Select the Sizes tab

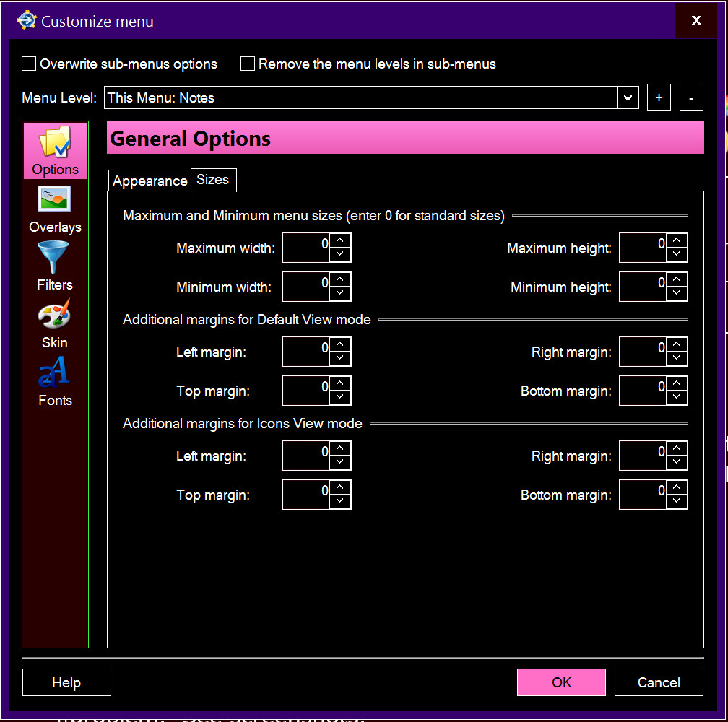(213, 180)
